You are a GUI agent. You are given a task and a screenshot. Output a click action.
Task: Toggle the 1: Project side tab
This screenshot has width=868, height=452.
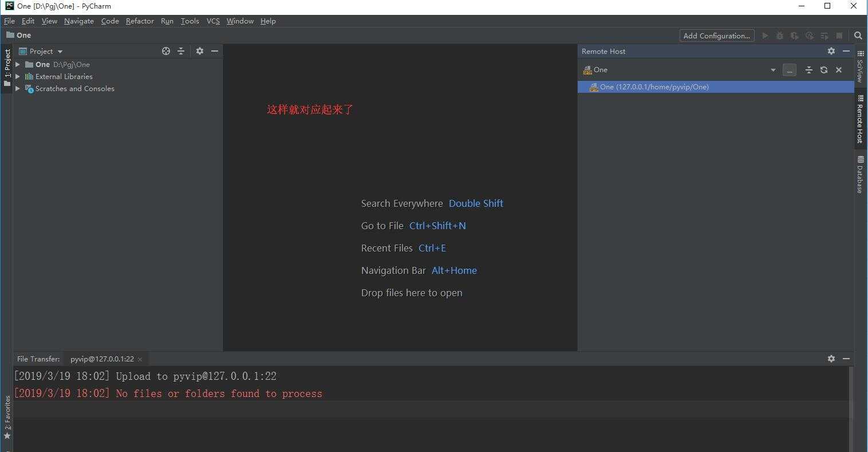click(x=7, y=68)
